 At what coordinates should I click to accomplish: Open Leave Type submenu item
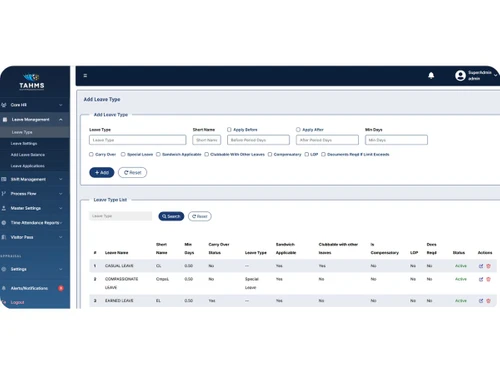(x=22, y=132)
